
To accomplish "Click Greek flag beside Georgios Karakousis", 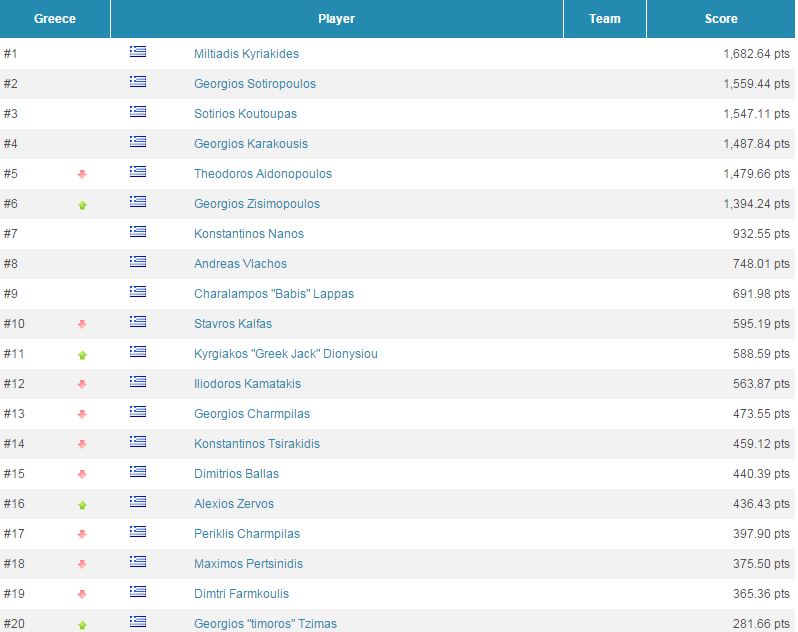I will tap(138, 141).
